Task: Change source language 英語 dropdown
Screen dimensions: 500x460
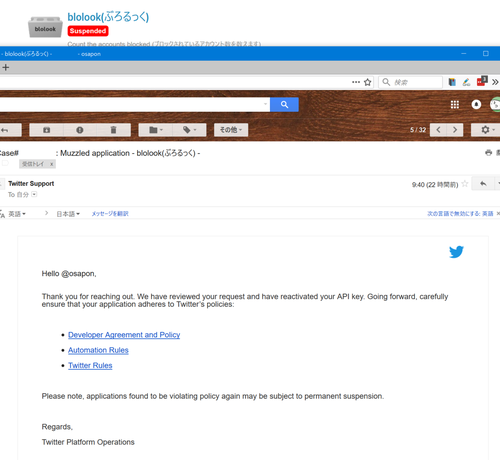Action: (17, 214)
